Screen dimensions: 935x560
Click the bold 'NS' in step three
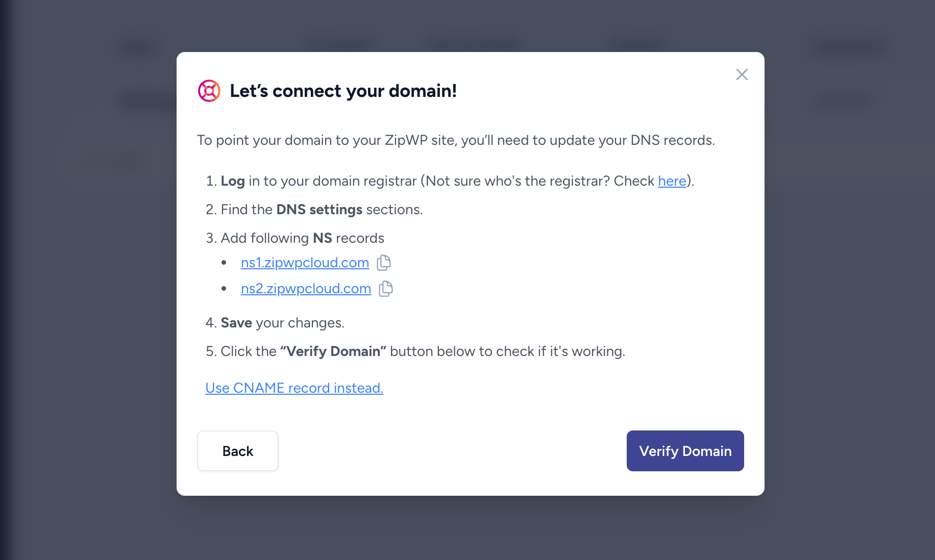(322, 238)
